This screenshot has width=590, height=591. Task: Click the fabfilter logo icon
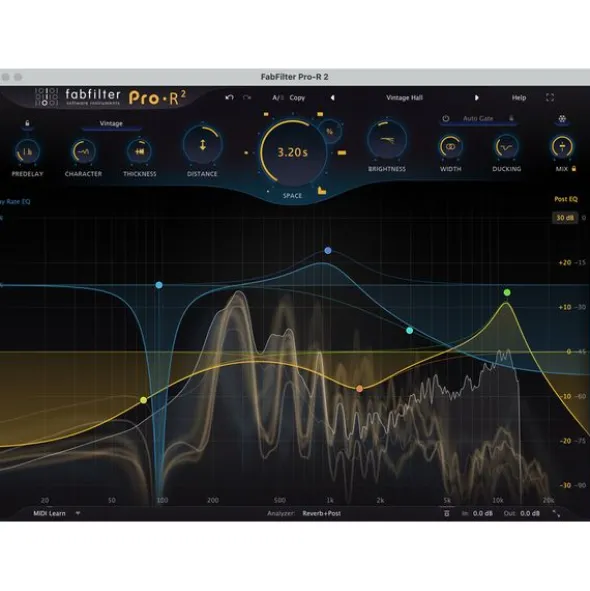(x=46, y=97)
